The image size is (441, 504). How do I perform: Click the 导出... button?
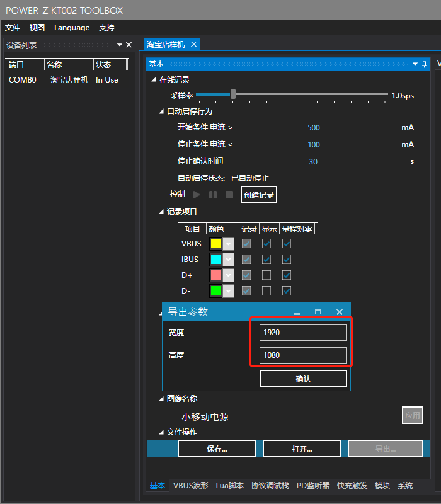tap(386, 449)
